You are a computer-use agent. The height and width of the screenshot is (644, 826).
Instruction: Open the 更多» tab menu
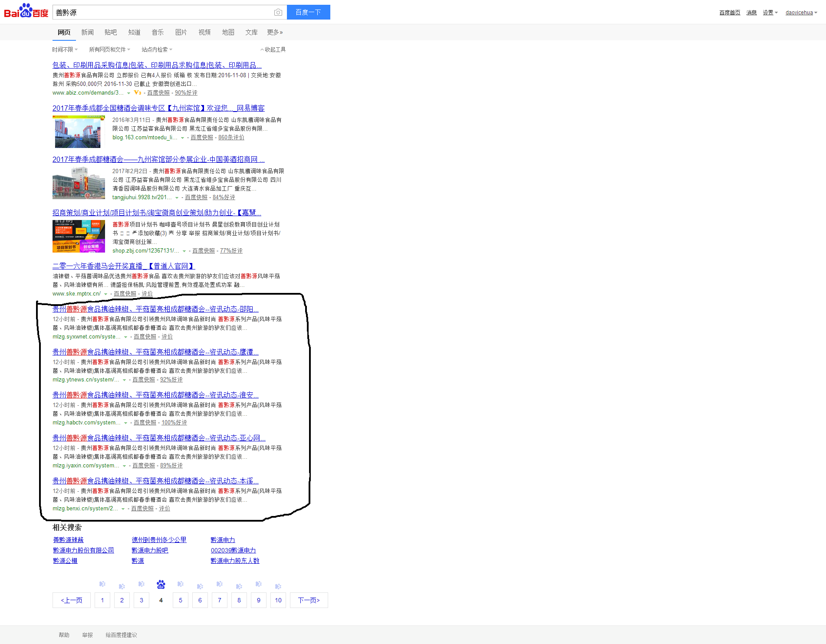[275, 32]
